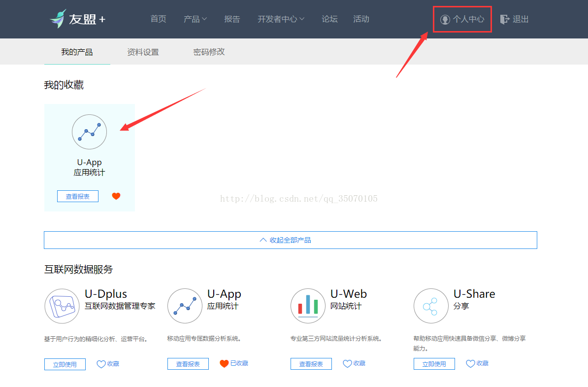The width and height of the screenshot is (588, 387).
Task: Click description 专业第三方网站流量统计分析系统。
Action: coord(336,339)
